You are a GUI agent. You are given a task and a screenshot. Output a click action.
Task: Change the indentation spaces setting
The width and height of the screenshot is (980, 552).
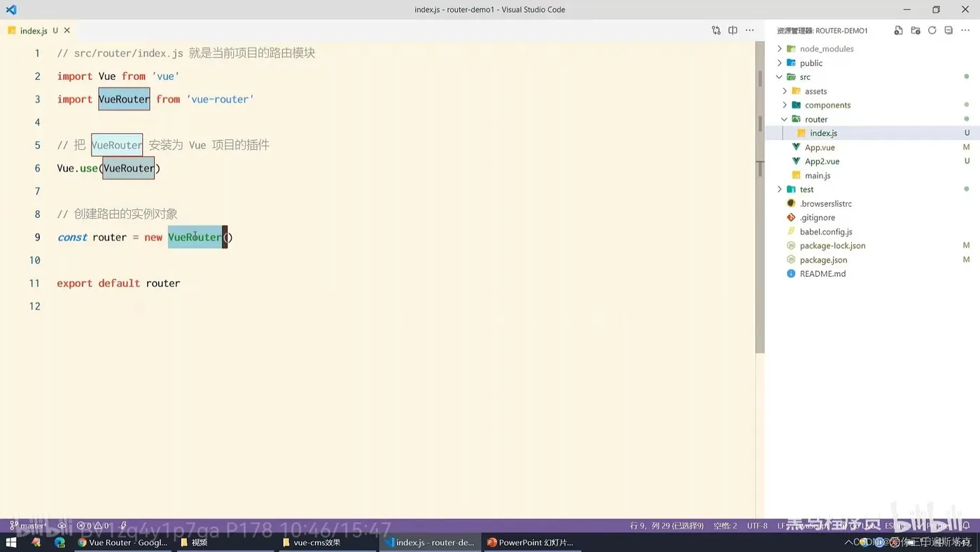[725, 525]
